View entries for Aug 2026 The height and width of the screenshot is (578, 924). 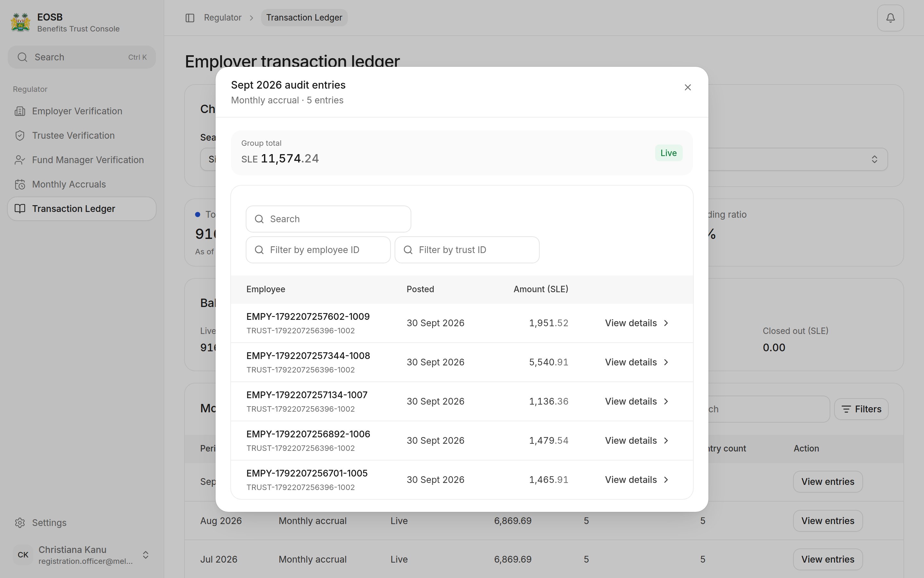[827, 521]
